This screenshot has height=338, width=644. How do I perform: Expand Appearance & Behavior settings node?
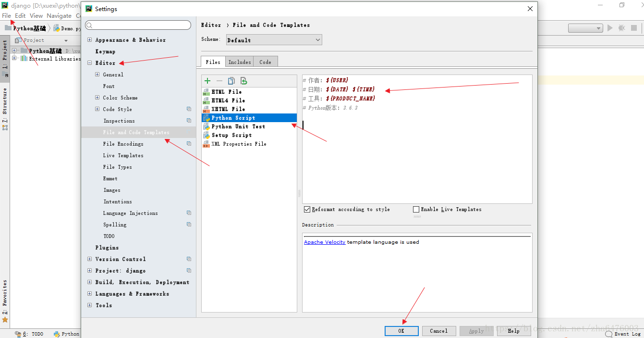pos(90,40)
